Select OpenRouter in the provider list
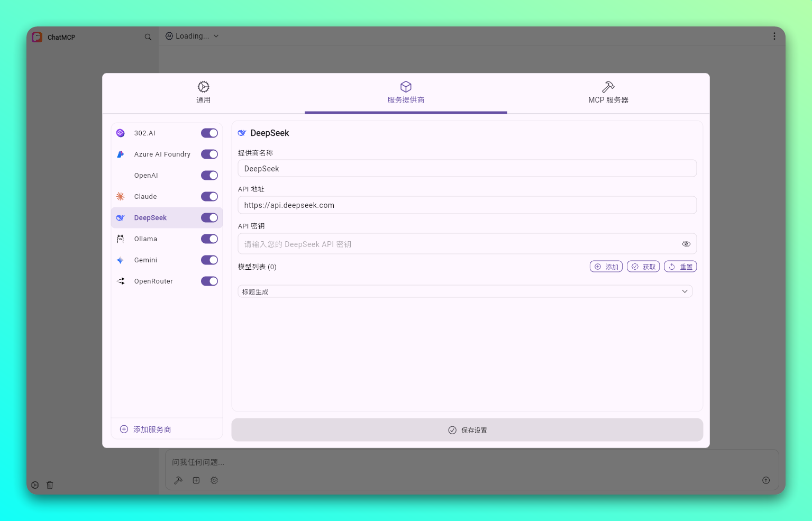 [x=153, y=281]
